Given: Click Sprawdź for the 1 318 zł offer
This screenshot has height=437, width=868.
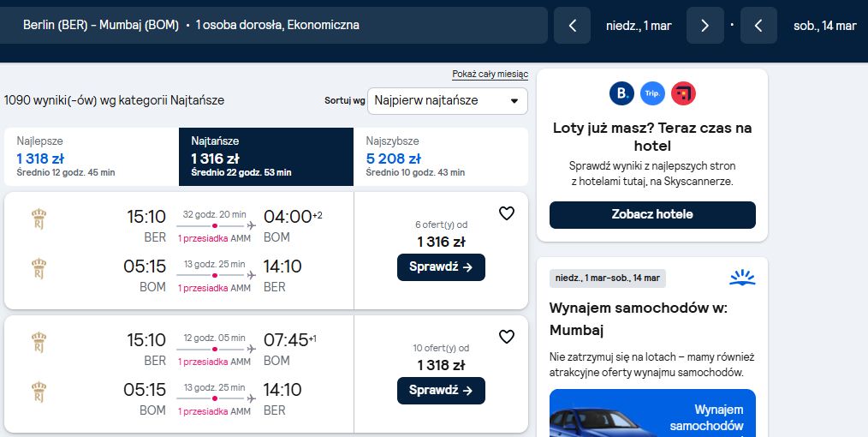Looking at the screenshot, I should tap(441, 391).
